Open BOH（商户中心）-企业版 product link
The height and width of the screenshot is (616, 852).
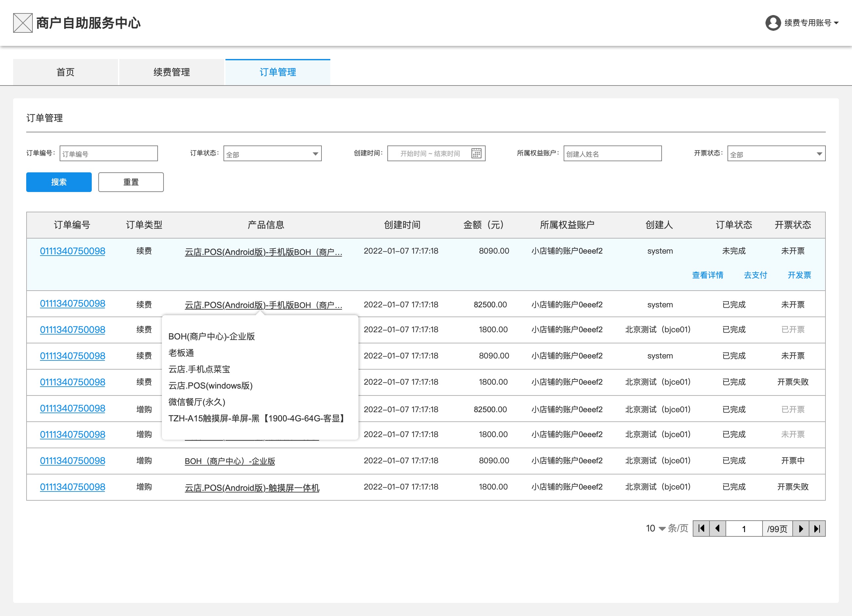pyautogui.click(x=230, y=461)
